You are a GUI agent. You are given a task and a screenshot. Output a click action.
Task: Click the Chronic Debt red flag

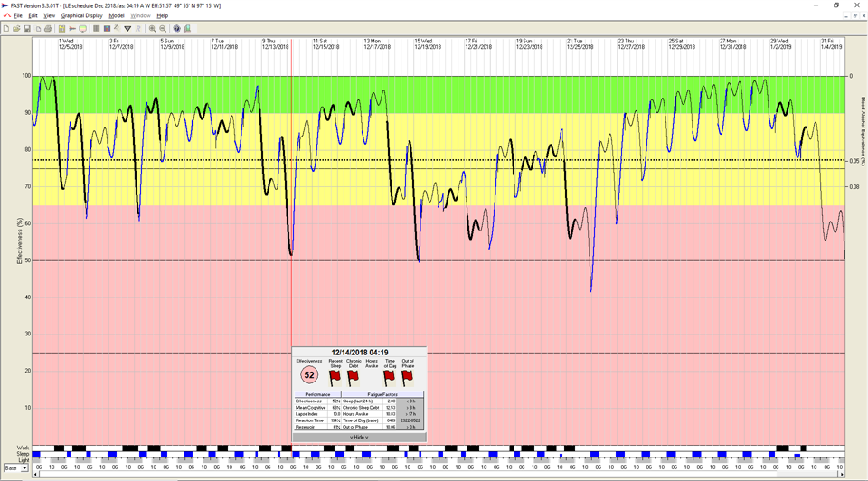click(x=354, y=377)
